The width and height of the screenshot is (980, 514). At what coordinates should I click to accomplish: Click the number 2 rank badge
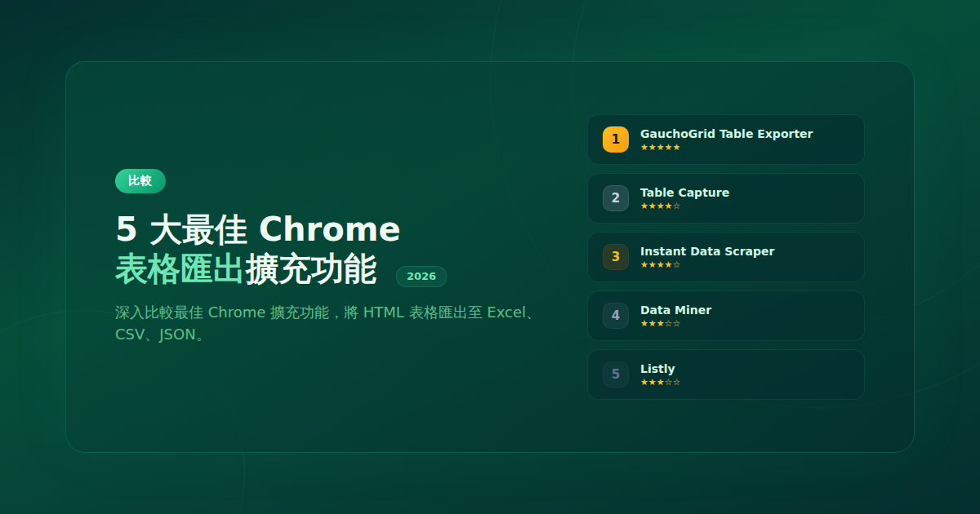click(615, 197)
